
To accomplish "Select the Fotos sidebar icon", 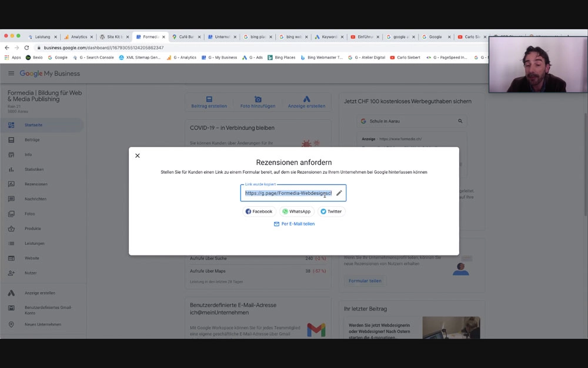I will click(12, 214).
